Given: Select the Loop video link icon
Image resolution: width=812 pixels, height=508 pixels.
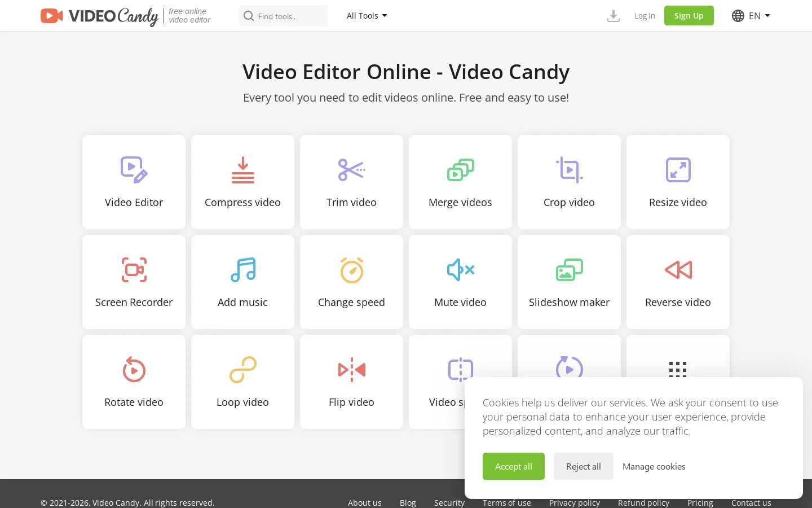Looking at the screenshot, I should pyautogui.click(x=242, y=370).
